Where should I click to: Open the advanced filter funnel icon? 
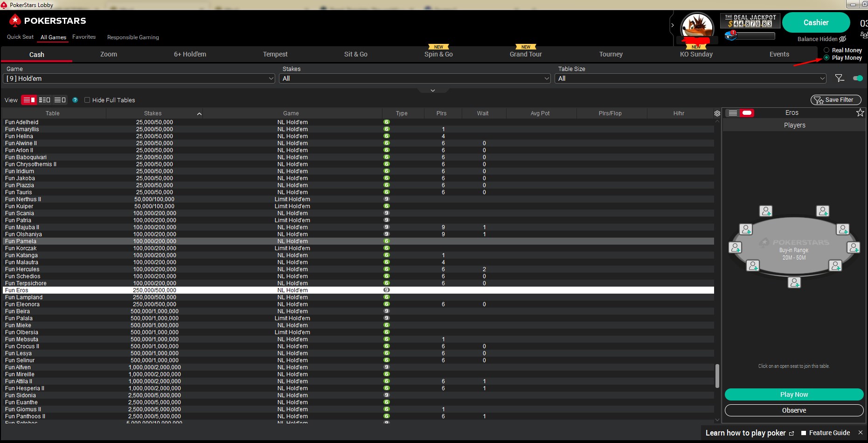(x=840, y=78)
